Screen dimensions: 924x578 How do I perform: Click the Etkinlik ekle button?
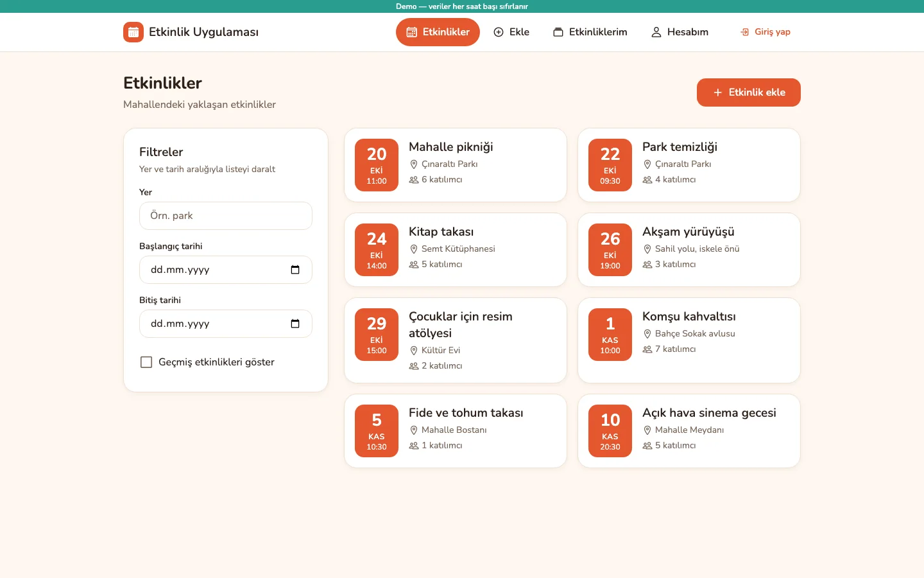click(749, 92)
